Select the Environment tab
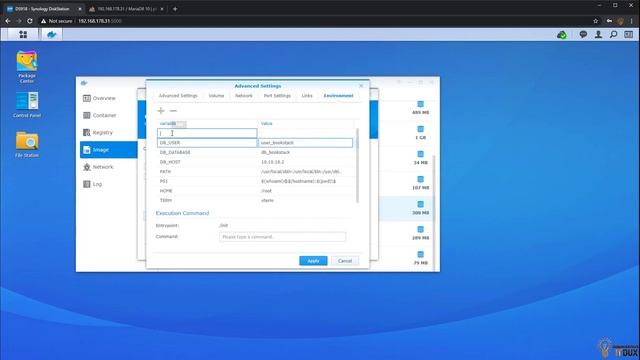Viewport: 640px width, 360px height. point(338,96)
